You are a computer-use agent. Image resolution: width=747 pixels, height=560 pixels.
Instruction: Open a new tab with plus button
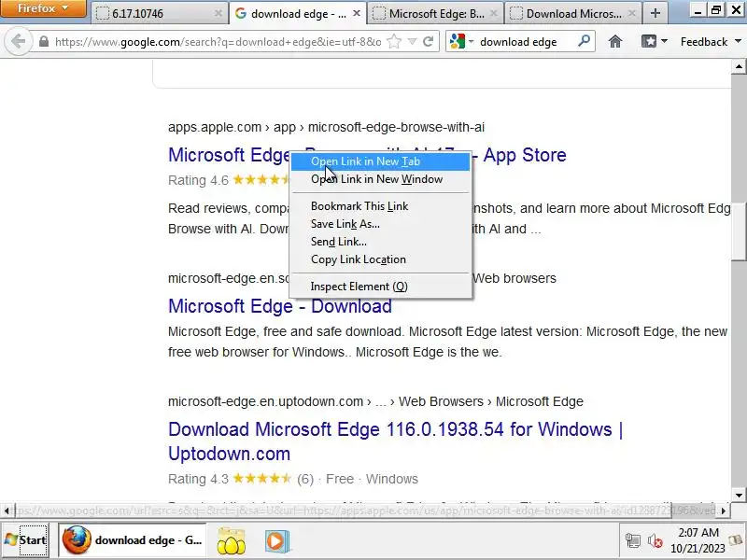[x=655, y=13]
